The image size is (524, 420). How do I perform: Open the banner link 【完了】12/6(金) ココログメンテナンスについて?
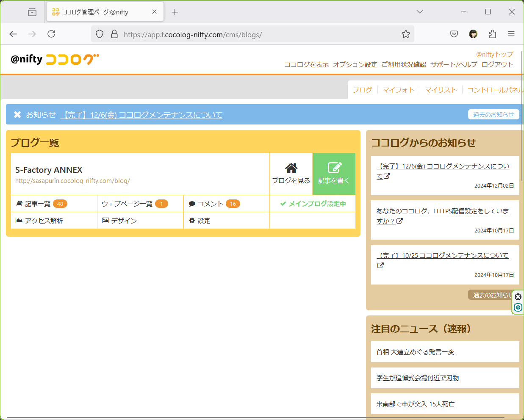pyautogui.click(x=141, y=115)
